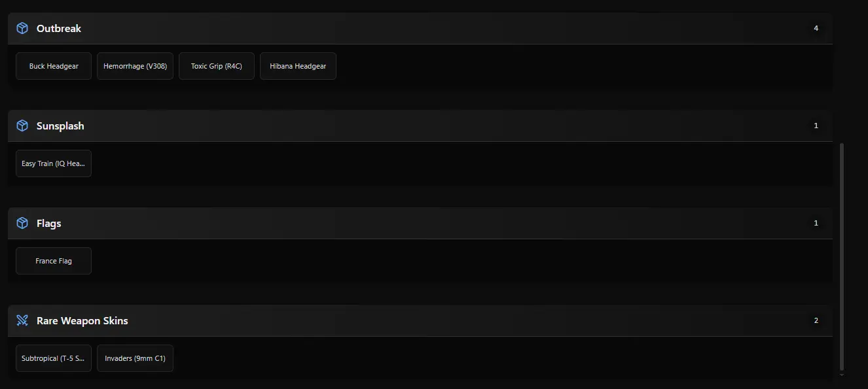Collapse the Sunsplash section title
The width and height of the screenshot is (868, 389).
click(60, 126)
